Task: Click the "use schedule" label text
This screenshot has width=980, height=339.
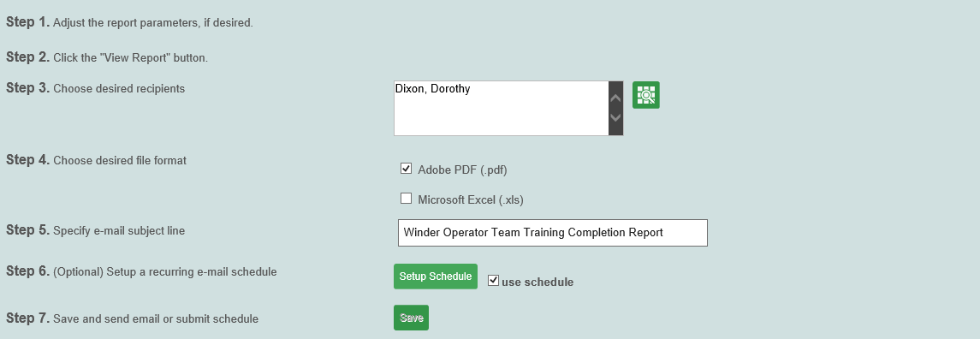Action: tap(538, 282)
